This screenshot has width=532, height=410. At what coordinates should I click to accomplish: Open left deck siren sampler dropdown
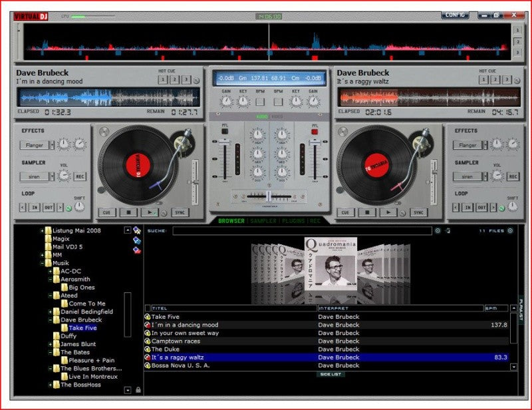[x=52, y=176]
